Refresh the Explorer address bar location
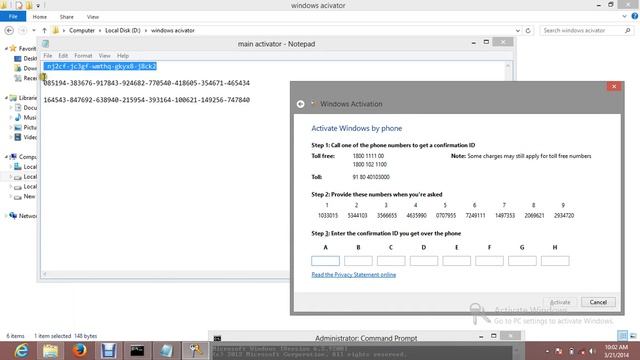Image resolution: width=640 pixels, height=360 pixels. (528, 31)
